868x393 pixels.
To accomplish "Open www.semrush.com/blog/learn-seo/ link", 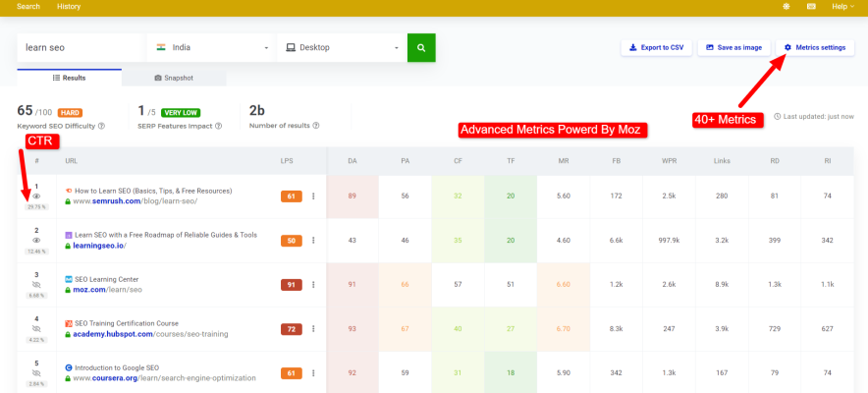I will tap(136, 201).
